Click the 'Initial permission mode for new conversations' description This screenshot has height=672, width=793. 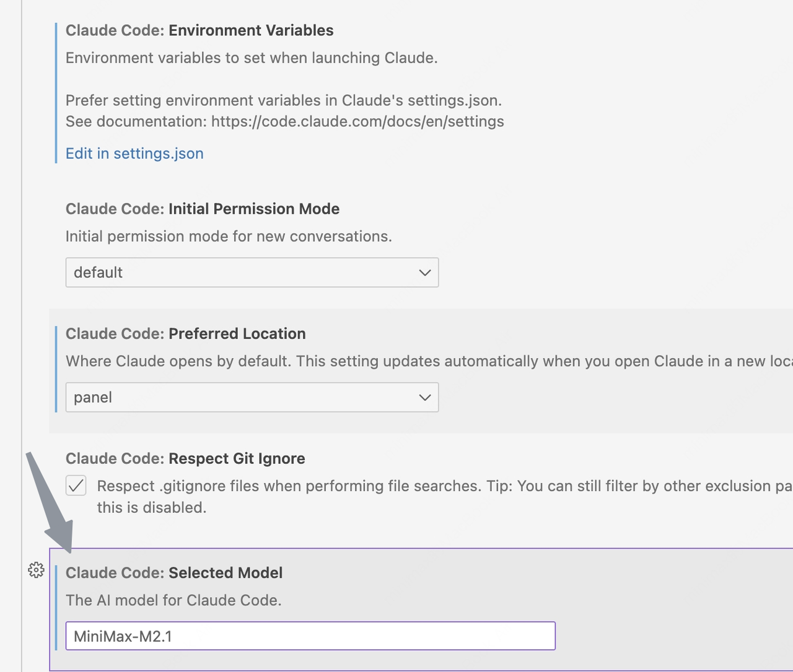[229, 237]
